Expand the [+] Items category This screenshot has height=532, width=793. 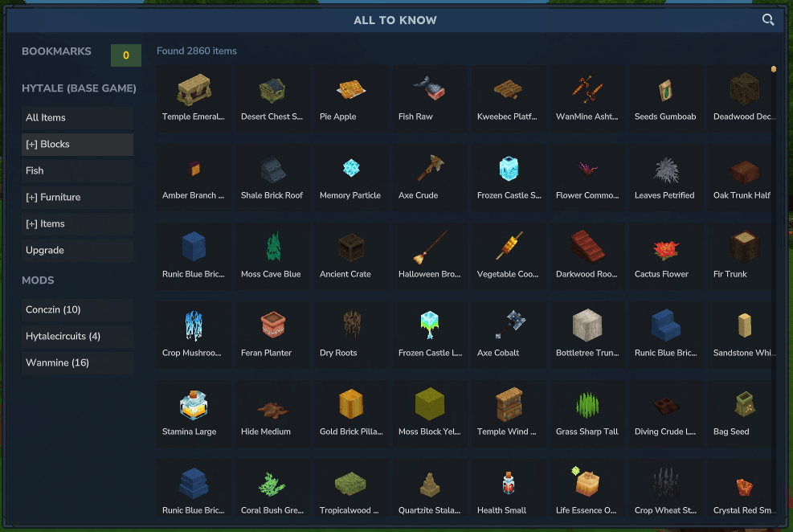[x=77, y=224]
